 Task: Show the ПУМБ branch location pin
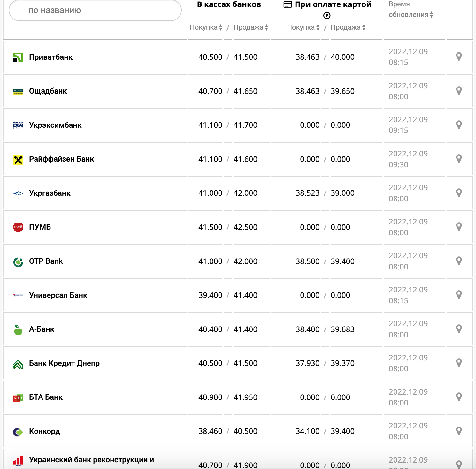click(459, 227)
